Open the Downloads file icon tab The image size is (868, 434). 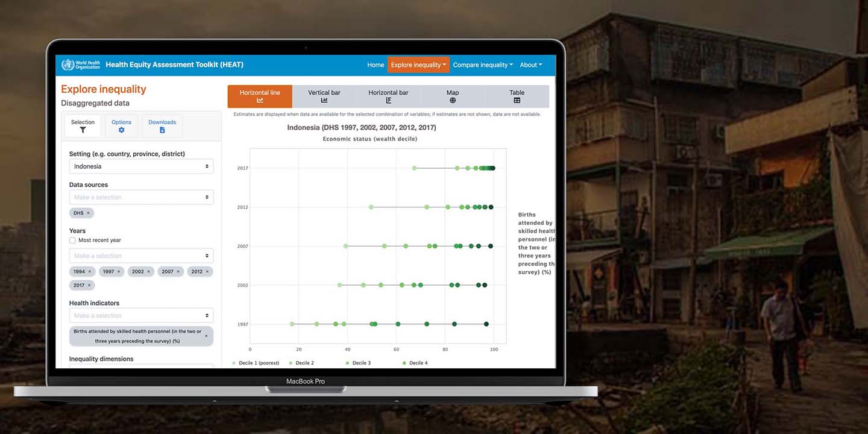(162, 126)
